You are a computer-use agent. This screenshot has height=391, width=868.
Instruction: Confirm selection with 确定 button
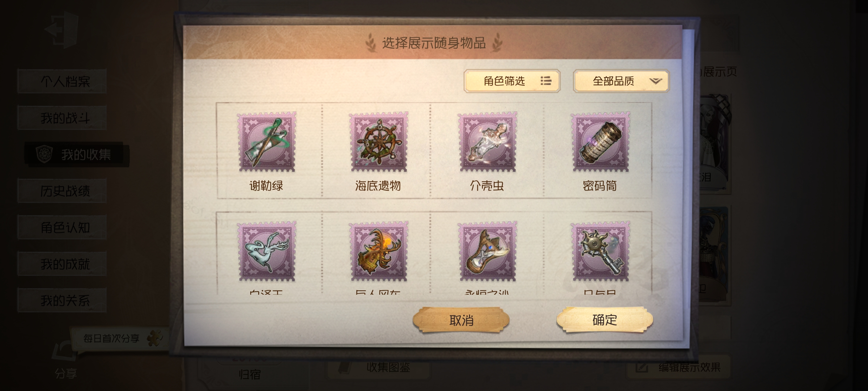[x=605, y=320]
